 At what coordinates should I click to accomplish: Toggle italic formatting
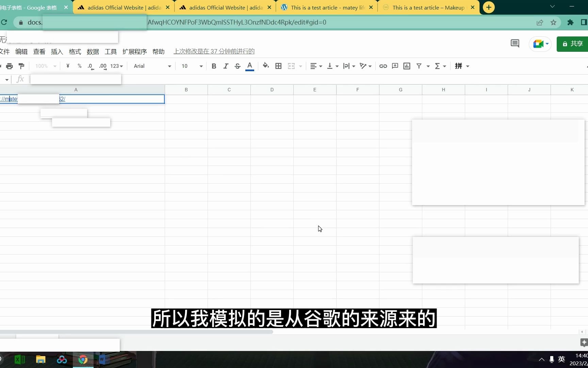pyautogui.click(x=226, y=66)
